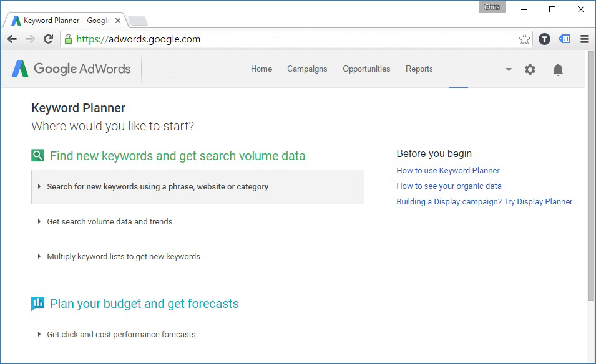Click Where would you like to start text
596x364 pixels.
112,126
